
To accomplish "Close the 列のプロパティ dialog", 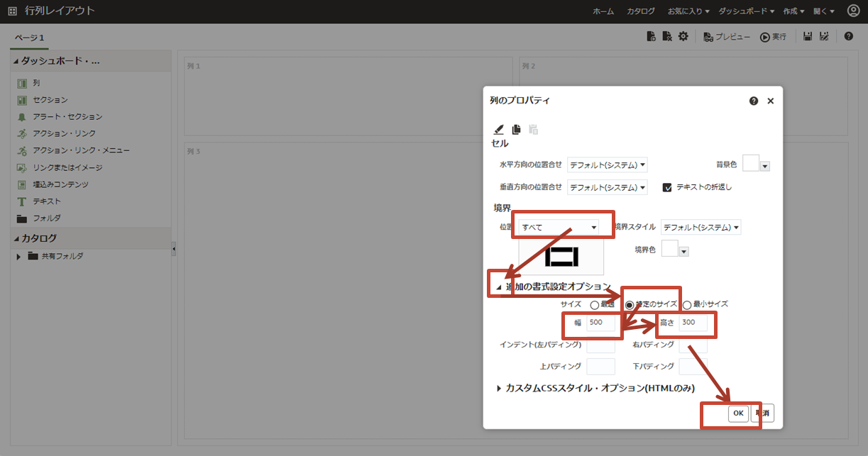I will 771,101.
